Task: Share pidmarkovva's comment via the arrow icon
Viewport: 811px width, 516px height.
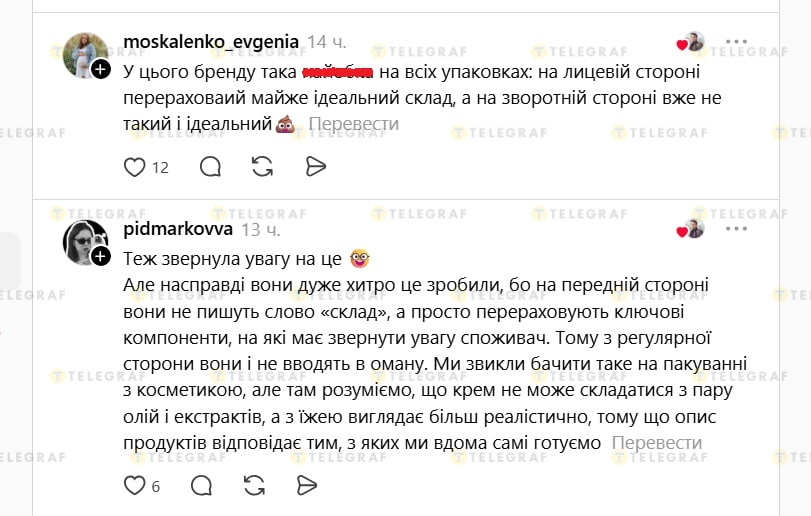Action: coord(307,486)
